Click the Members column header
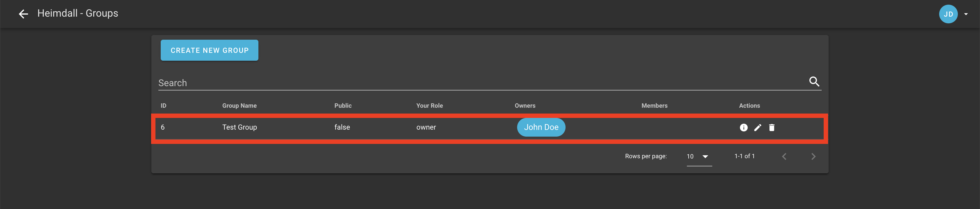Screen dimensions: 980x209 [654, 105]
